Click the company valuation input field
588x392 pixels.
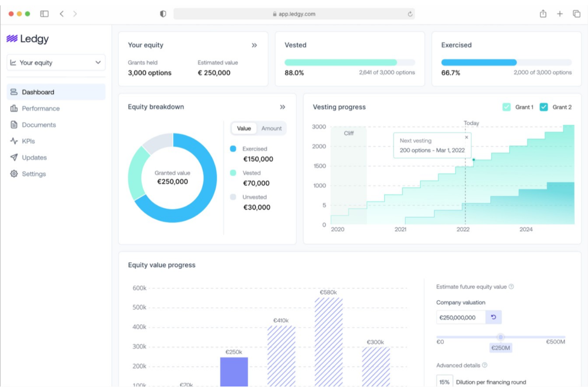(x=461, y=317)
